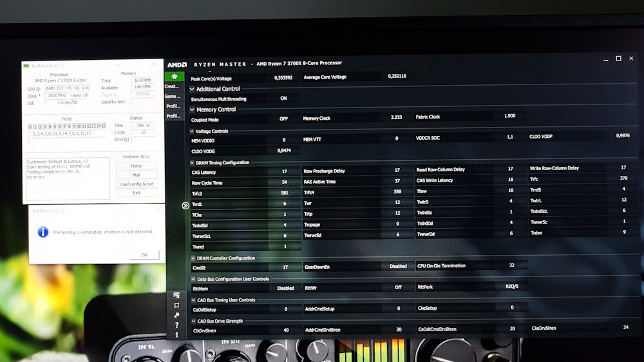The width and height of the screenshot is (644, 362).
Task: Select the CLDO VDDG value 0,9474
Action: [284, 151]
